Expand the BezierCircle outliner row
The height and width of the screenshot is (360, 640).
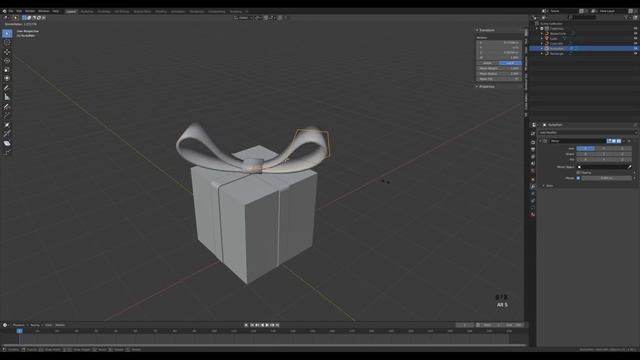click(x=542, y=33)
